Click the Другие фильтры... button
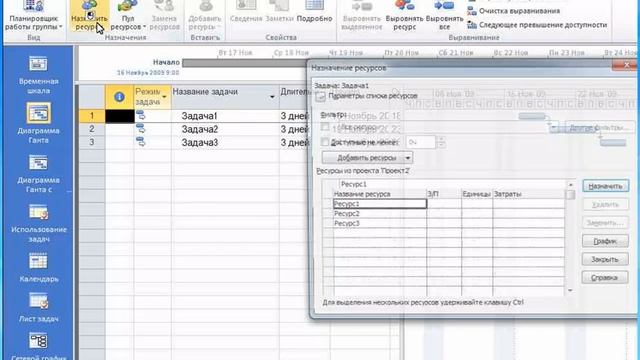 [x=600, y=127]
